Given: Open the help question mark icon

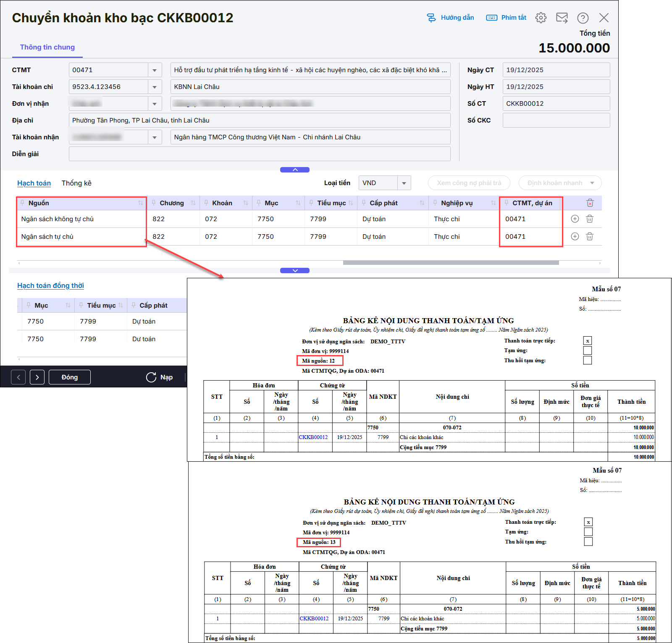Looking at the screenshot, I should 583,18.
